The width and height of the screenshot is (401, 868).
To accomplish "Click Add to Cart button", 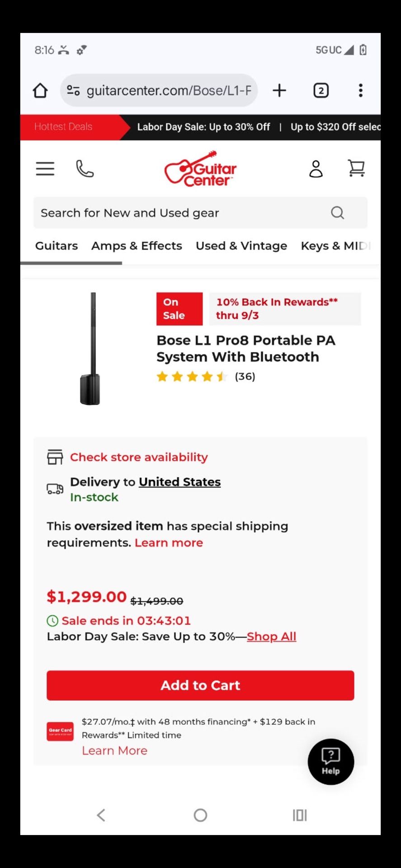I will tap(200, 685).
